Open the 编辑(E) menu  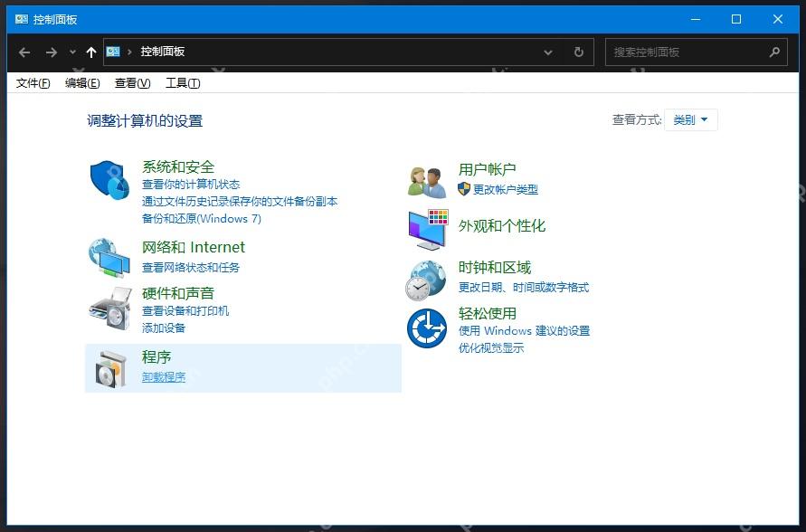tap(82, 82)
